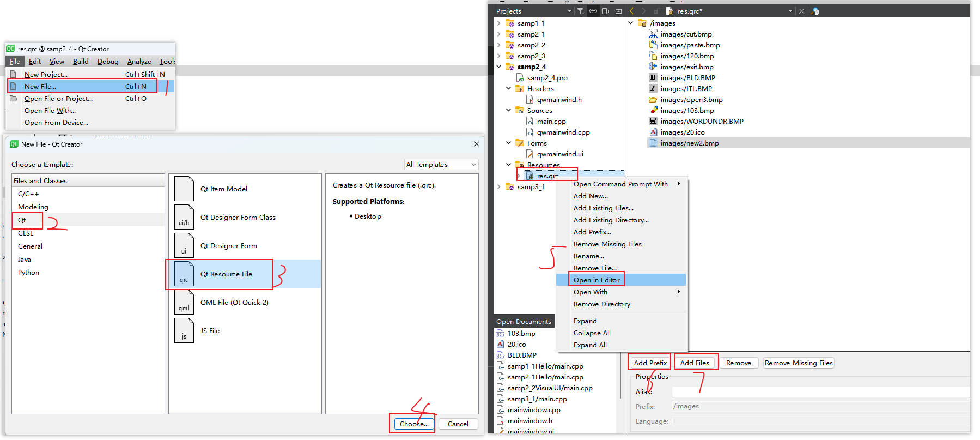
Task: Click the split panel icon in Projects toolbar
Action: coord(606,11)
